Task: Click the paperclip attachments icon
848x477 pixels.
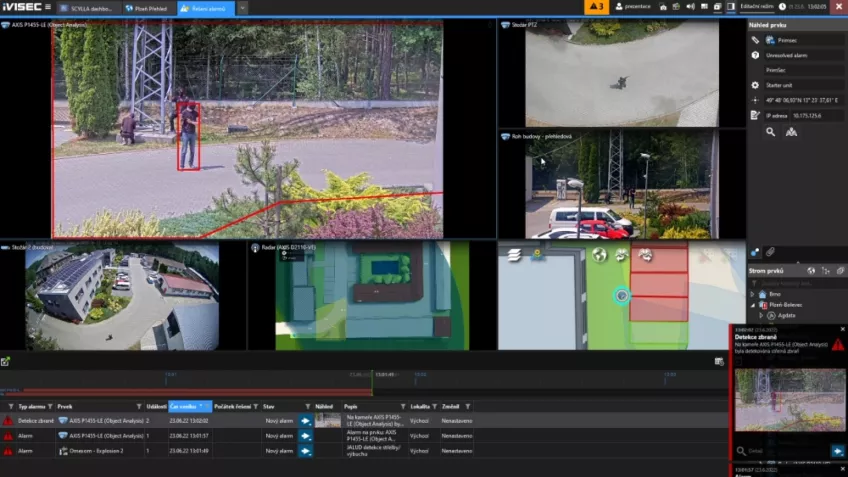Action: coord(771,251)
